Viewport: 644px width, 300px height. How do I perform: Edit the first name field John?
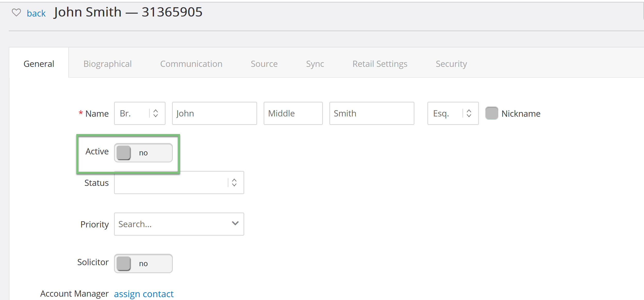[x=214, y=113]
